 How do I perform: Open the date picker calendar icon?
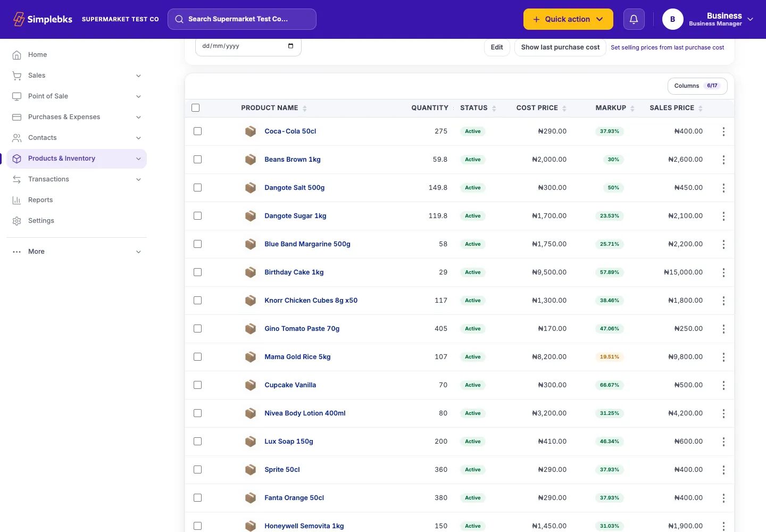click(x=290, y=46)
